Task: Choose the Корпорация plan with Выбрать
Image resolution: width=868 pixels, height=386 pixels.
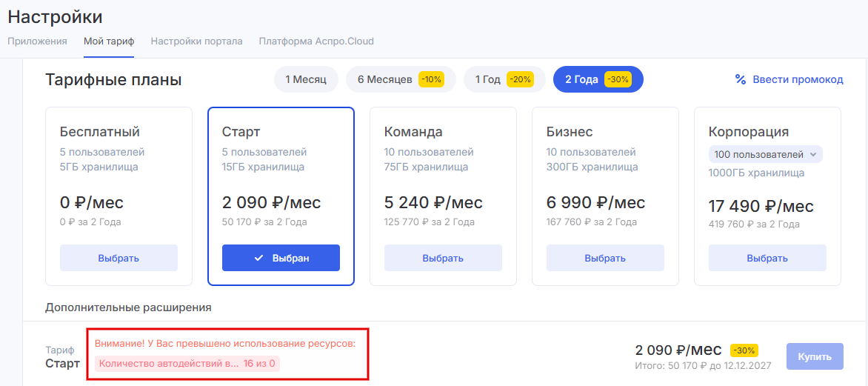Action: [767, 258]
